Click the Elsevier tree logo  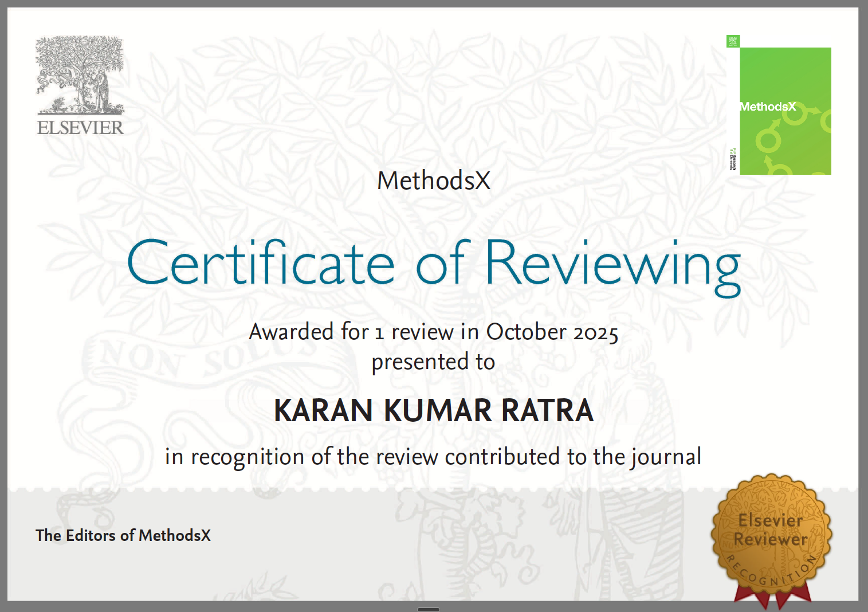pyautogui.click(x=80, y=74)
